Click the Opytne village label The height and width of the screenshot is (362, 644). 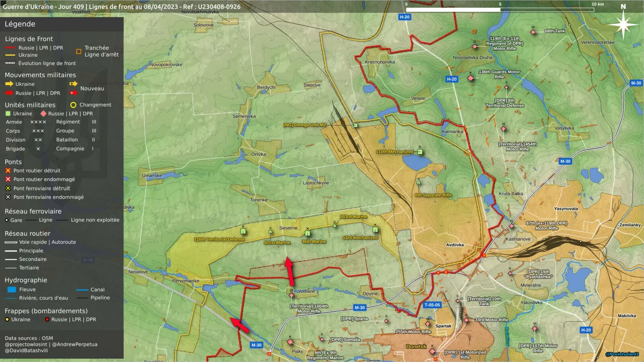pyautogui.click(x=370, y=294)
